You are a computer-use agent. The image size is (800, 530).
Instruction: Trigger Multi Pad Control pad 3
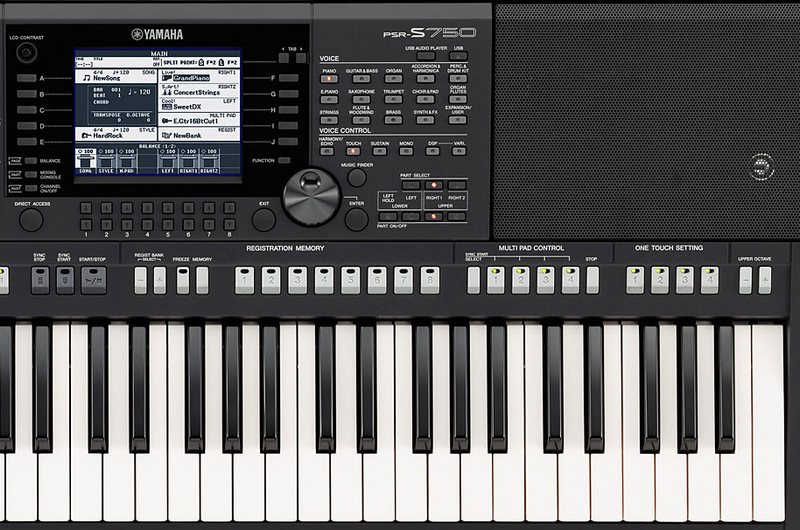point(545,280)
